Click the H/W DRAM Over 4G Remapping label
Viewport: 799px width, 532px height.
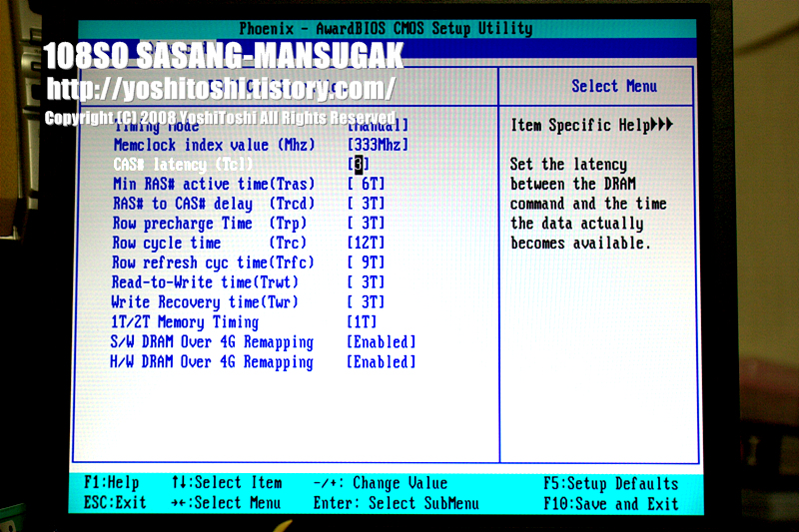[x=212, y=362]
